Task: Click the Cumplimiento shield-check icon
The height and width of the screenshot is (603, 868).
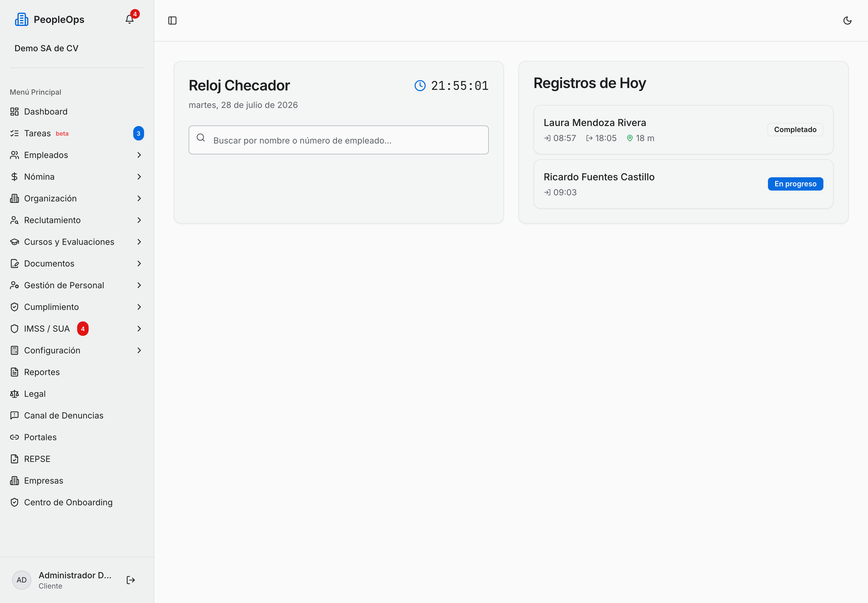Action: pos(14,307)
